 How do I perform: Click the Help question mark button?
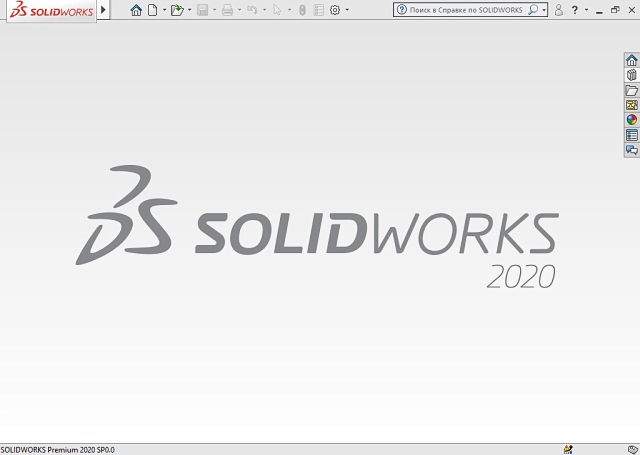pyautogui.click(x=574, y=10)
